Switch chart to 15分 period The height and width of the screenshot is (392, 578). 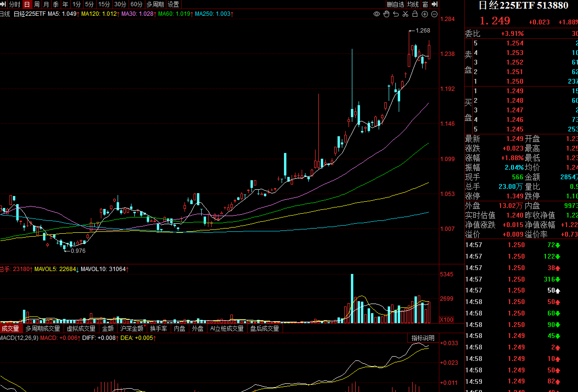(x=104, y=4)
